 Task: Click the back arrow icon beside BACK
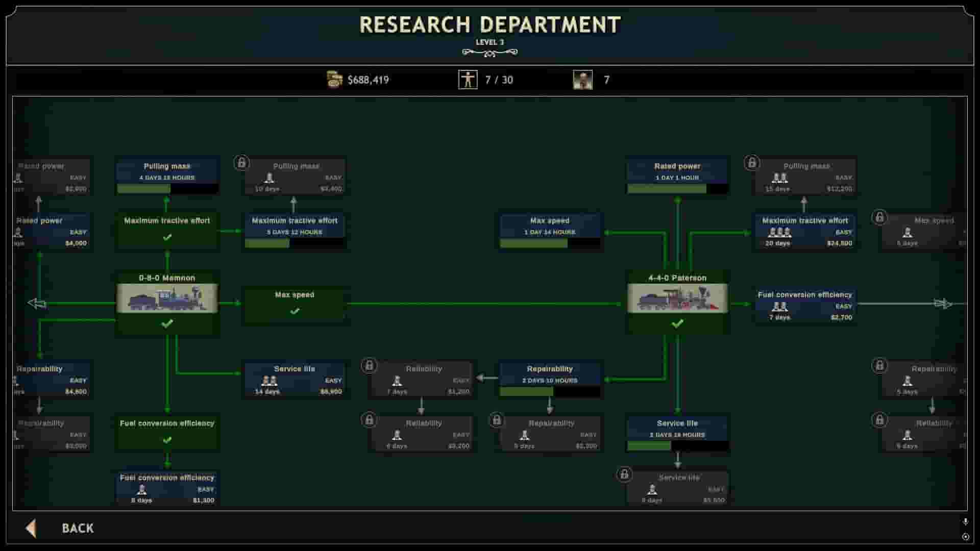pos(31,528)
